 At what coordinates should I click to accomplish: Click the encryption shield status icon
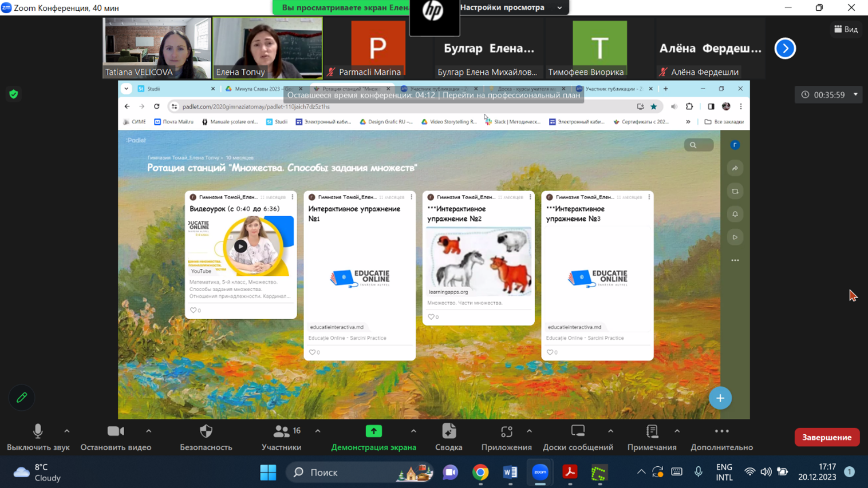point(14,94)
